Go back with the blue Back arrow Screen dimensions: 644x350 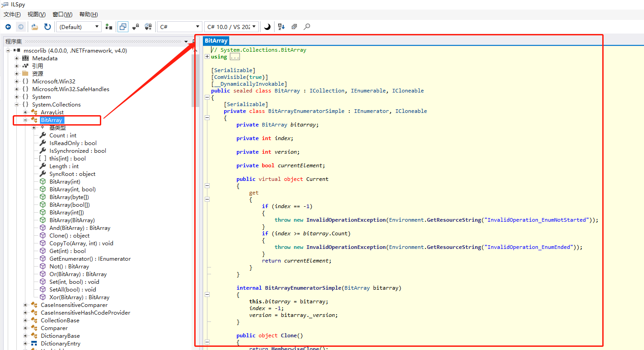8,27
